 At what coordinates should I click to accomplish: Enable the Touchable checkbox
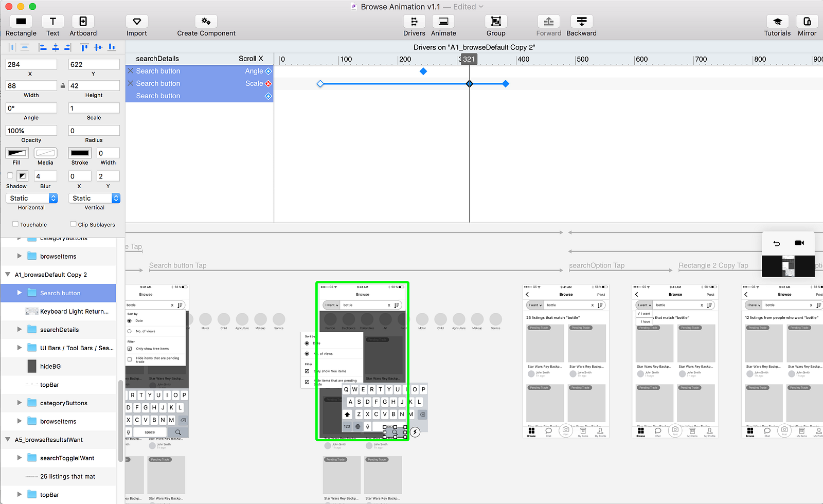pyautogui.click(x=15, y=224)
